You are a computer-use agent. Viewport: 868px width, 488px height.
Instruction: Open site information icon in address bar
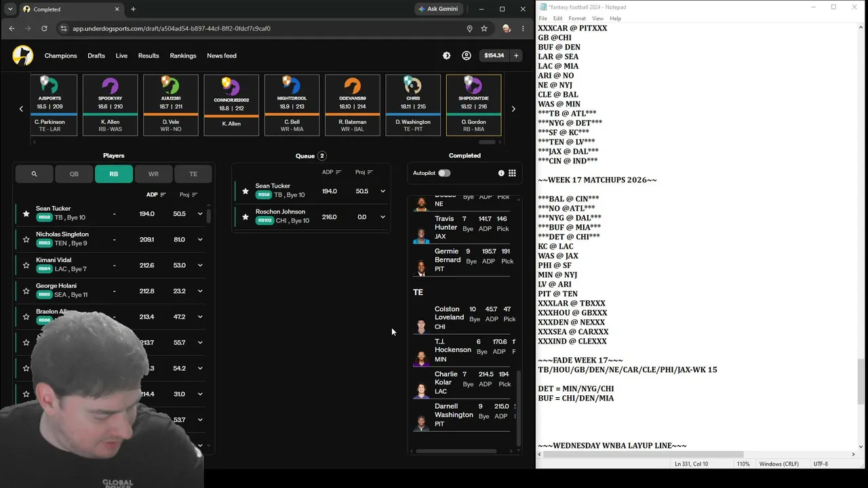tap(64, 28)
